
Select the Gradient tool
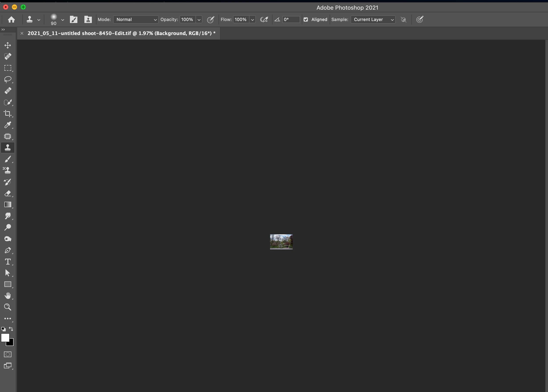coord(8,205)
